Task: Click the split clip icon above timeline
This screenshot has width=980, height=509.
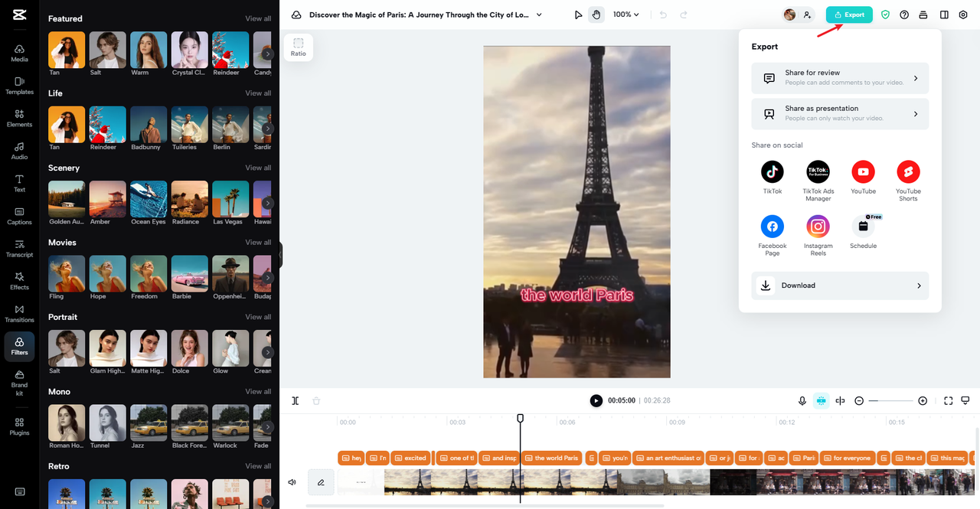Action: coord(296,400)
